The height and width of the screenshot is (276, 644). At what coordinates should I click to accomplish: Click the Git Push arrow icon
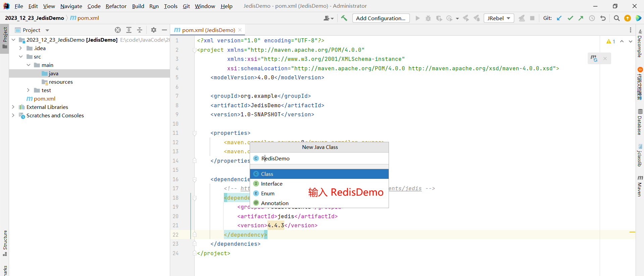coord(581,18)
